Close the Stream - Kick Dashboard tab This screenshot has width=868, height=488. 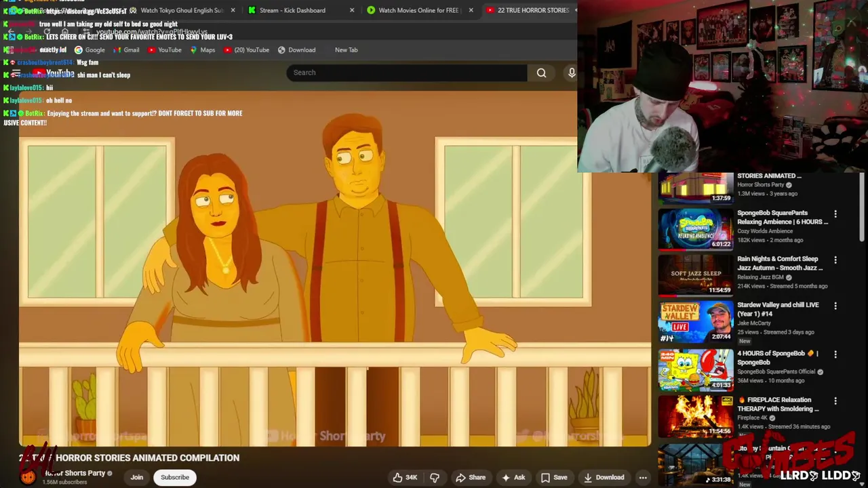click(352, 10)
